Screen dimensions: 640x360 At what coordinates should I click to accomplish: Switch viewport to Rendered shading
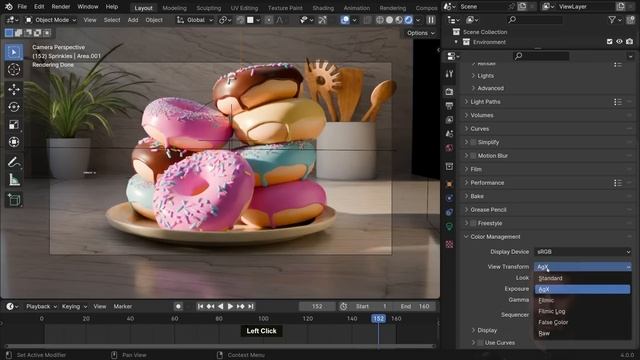tap(408, 20)
